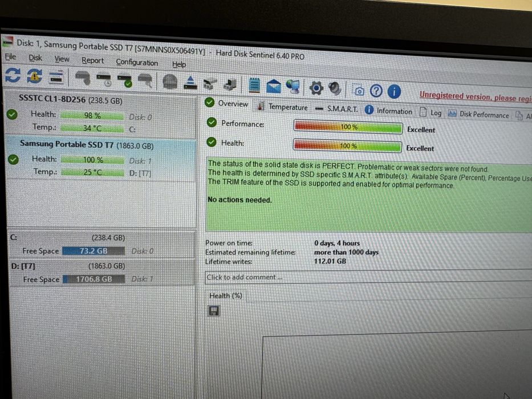
Task: Click the two-drives toolbar icon
Action: tap(210, 84)
